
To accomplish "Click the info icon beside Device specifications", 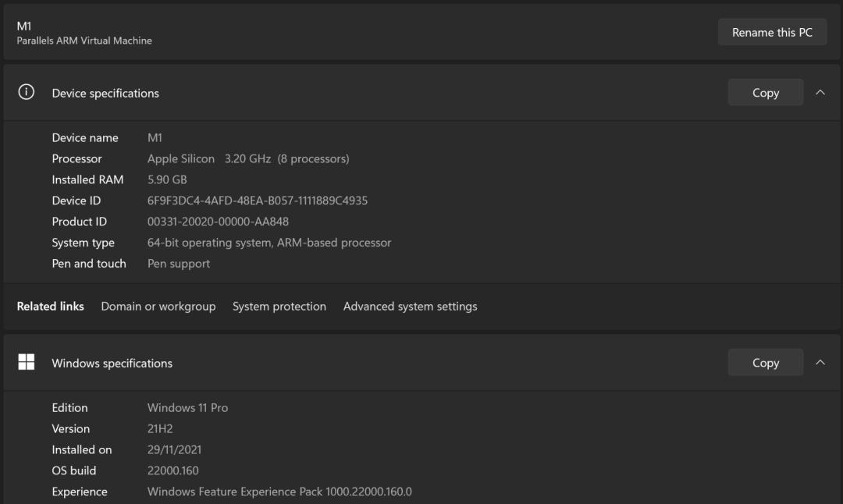I will click(x=27, y=92).
